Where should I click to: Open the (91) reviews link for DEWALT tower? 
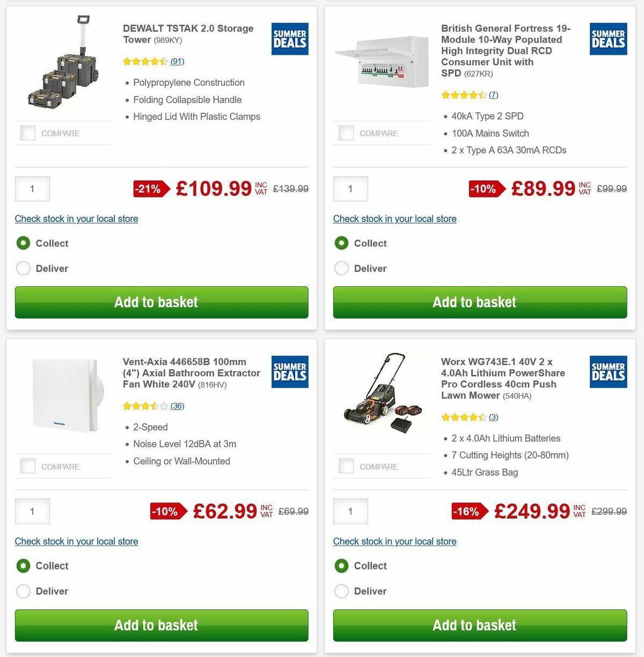click(177, 61)
